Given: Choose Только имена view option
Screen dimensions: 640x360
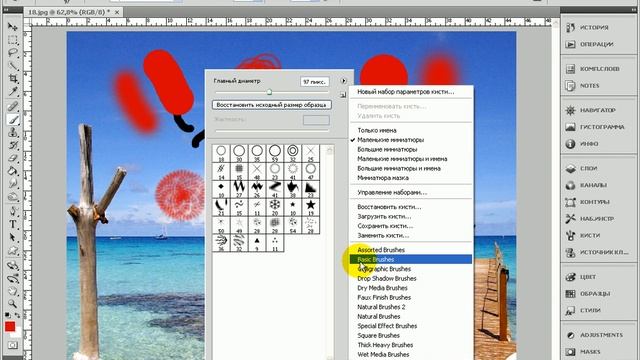Looking at the screenshot, I should point(411,130).
